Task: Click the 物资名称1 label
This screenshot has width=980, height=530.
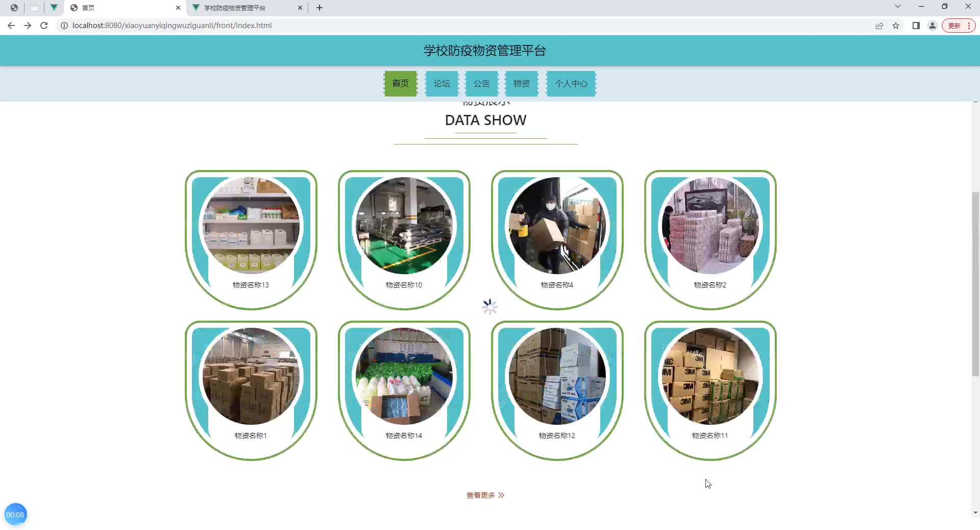Action: pos(251,436)
